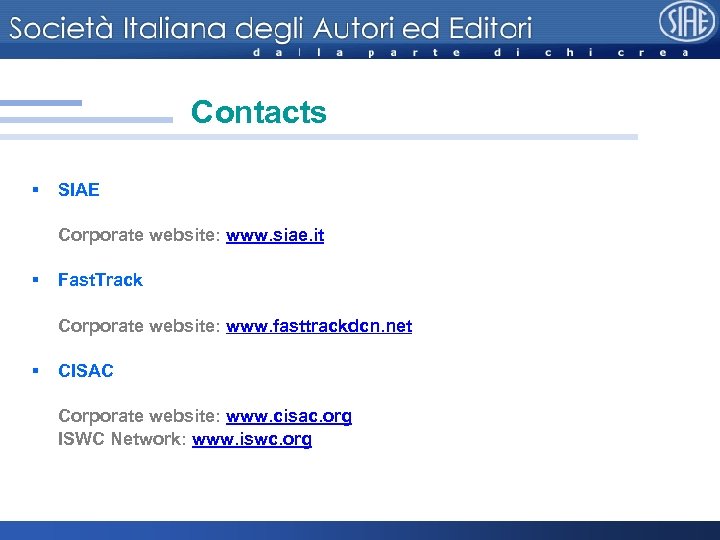Click 'Corporate website:' label under FastTrack
The width and height of the screenshot is (720, 540).
(140, 326)
